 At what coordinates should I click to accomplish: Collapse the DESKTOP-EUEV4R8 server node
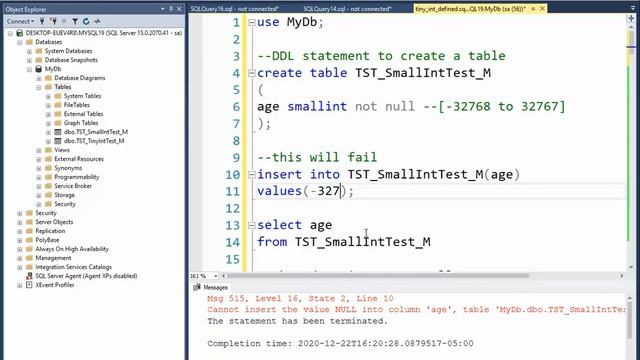tap(10, 33)
